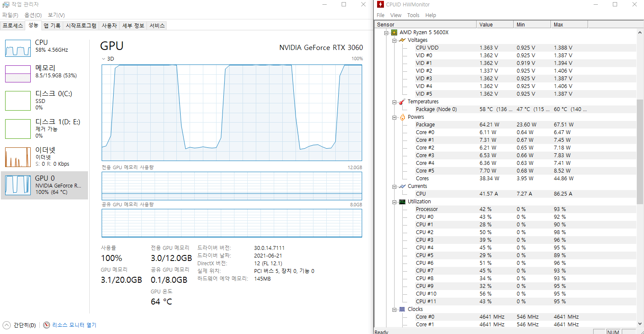The image size is (644, 334).
Task: Click the 3D GPU usage graph
Action: click(x=232, y=113)
